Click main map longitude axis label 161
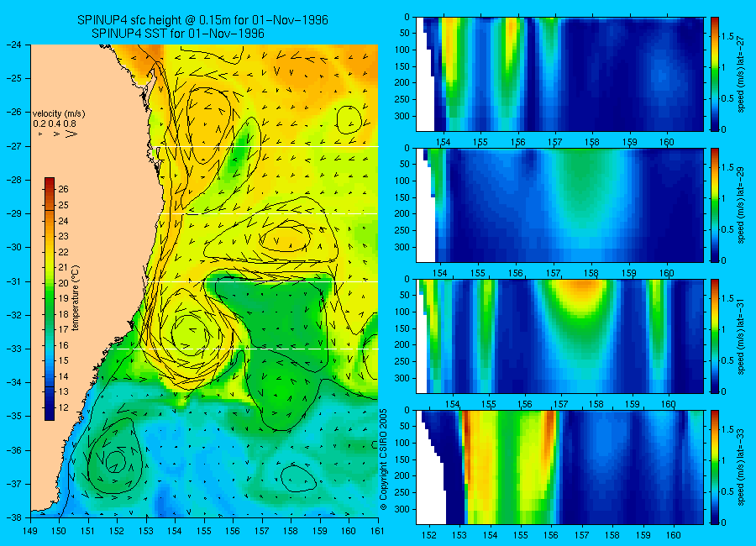Viewport: 756px width, 546px height. pyautogui.click(x=377, y=532)
